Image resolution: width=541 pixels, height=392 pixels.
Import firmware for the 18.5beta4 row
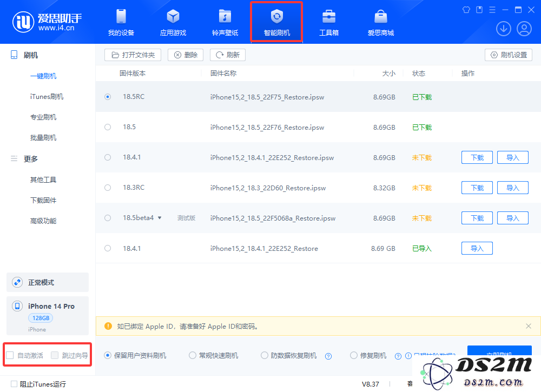click(513, 218)
